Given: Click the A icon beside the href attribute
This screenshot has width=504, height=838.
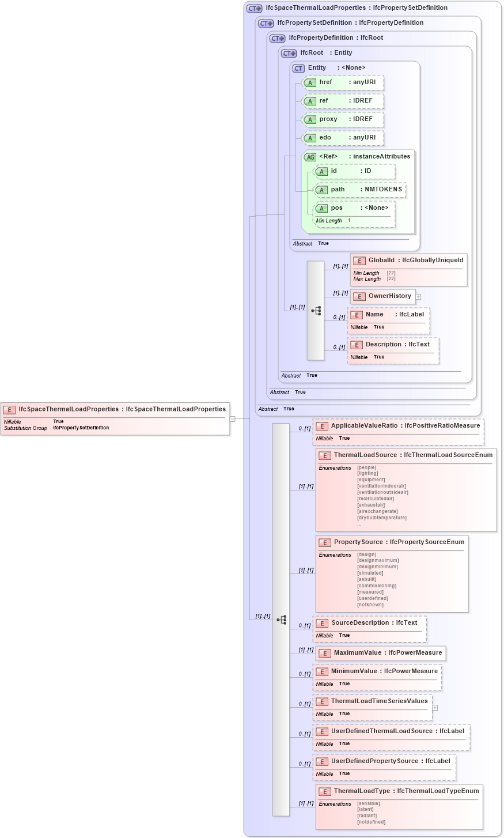Looking at the screenshot, I should (x=310, y=82).
